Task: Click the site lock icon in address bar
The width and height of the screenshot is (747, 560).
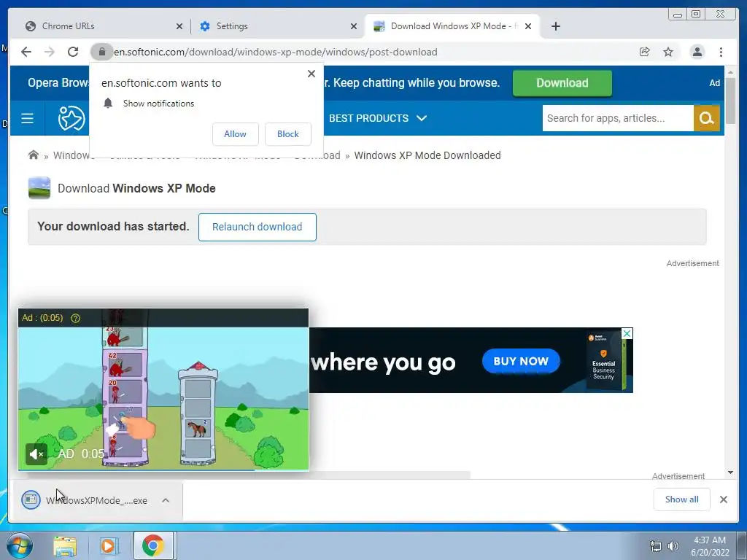Action: click(101, 52)
